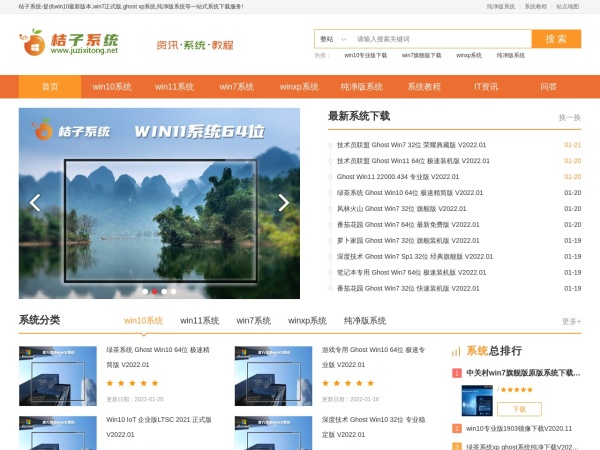The height and width of the screenshot is (450, 600).
Task: Open 纯净版系统 in the navigation bar
Action: pos(362,87)
